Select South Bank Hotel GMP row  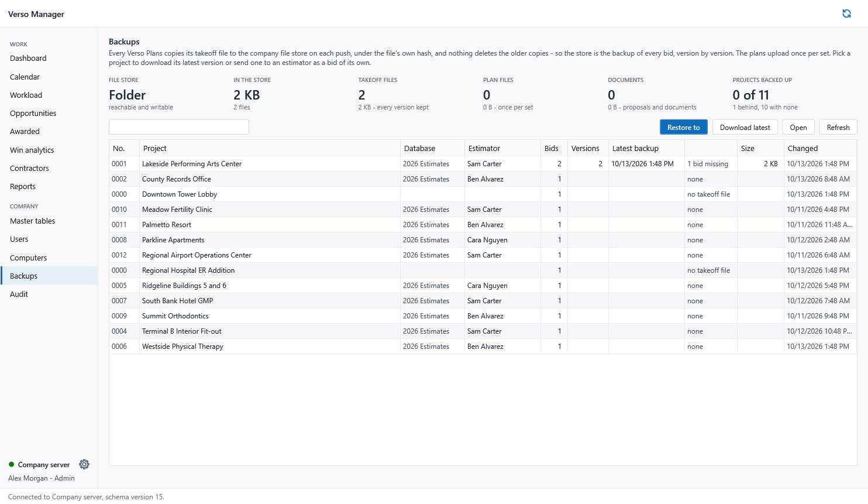(x=483, y=301)
